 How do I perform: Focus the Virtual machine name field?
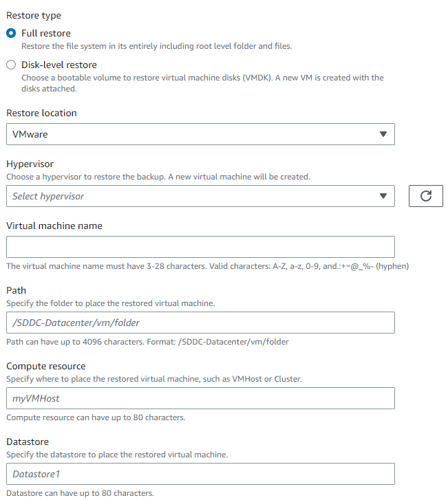(x=200, y=247)
